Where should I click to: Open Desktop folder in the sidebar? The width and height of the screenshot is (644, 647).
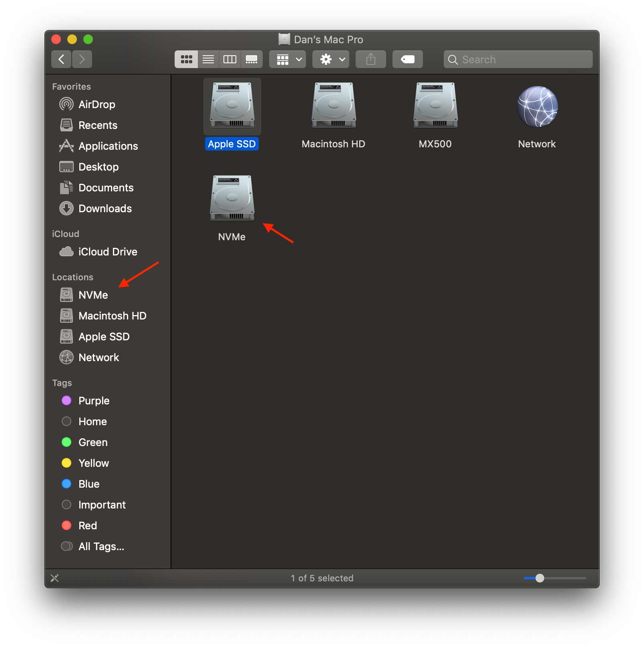(108, 167)
